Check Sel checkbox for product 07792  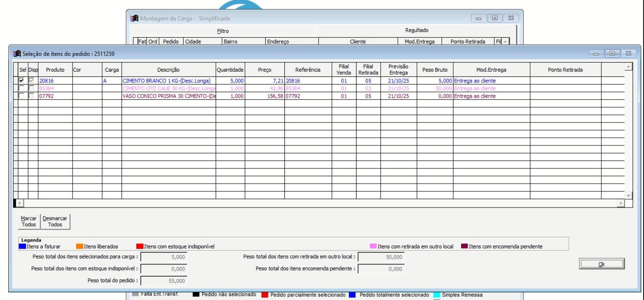[x=22, y=96]
